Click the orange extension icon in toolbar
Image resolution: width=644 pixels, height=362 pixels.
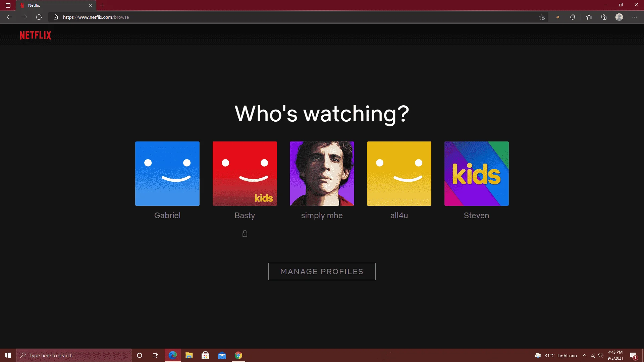point(558,17)
